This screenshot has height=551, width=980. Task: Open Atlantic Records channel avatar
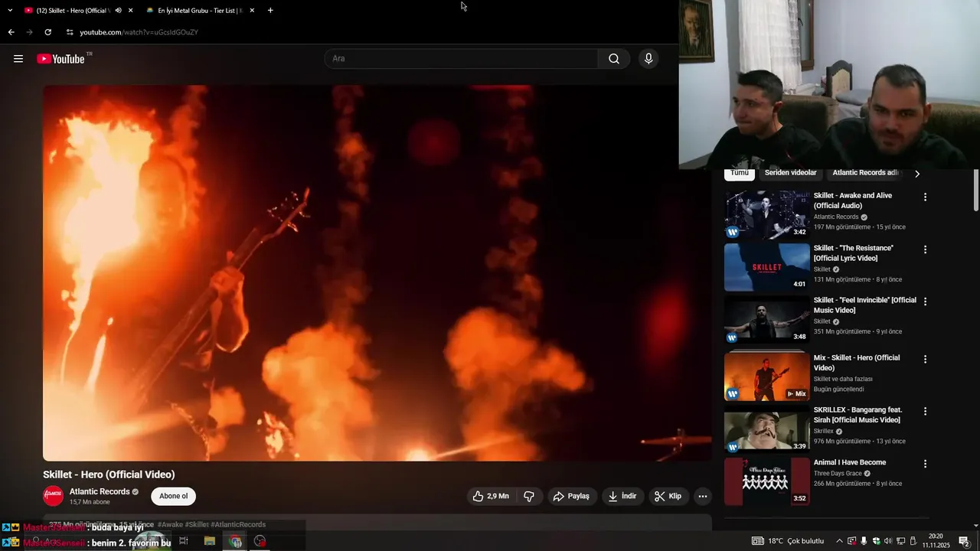click(54, 496)
